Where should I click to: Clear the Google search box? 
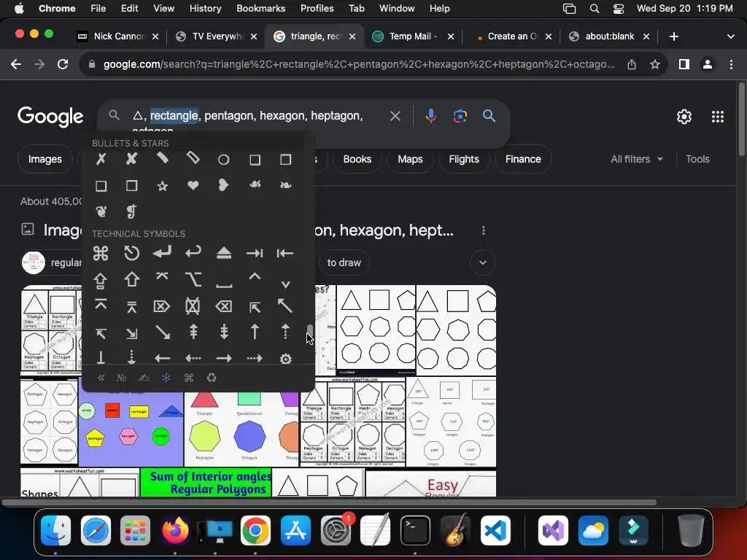[395, 116]
